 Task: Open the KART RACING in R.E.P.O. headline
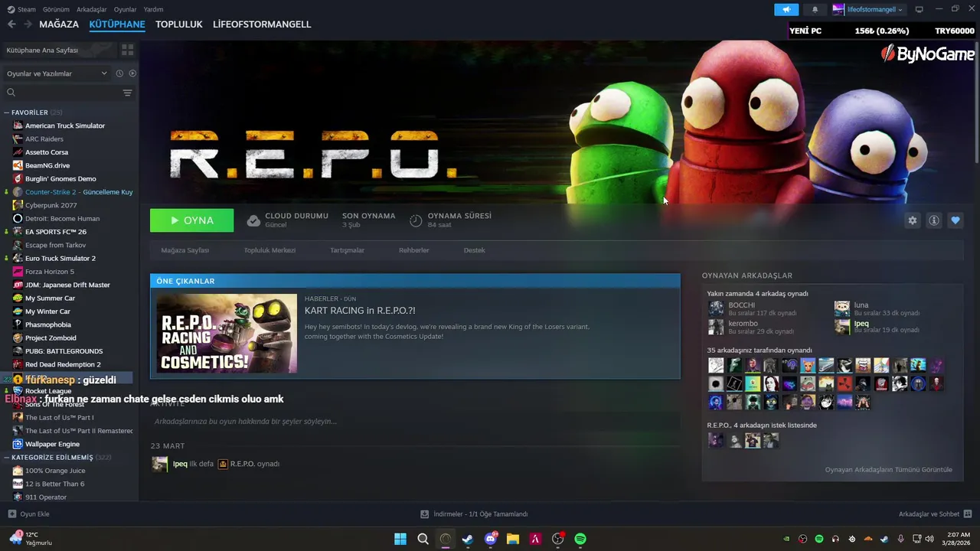tap(360, 311)
